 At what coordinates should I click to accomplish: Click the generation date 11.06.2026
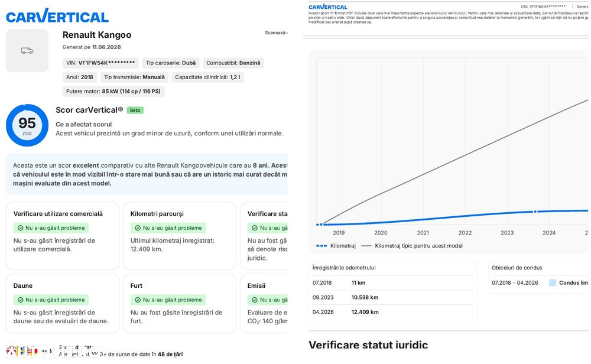pyautogui.click(x=106, y=47)
